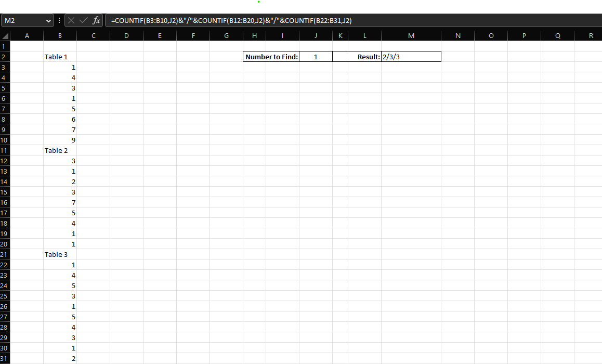
Task: Select column P header
Action: tap(524, 36)
